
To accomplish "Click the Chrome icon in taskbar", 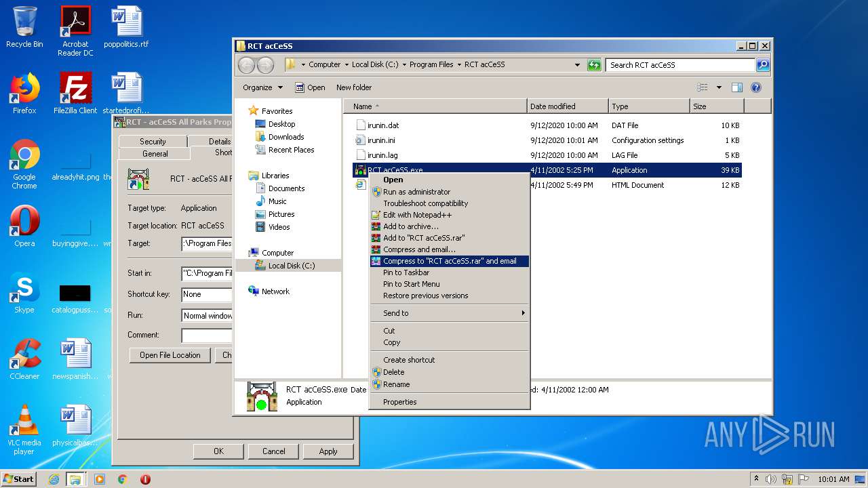I will (122, 479).
